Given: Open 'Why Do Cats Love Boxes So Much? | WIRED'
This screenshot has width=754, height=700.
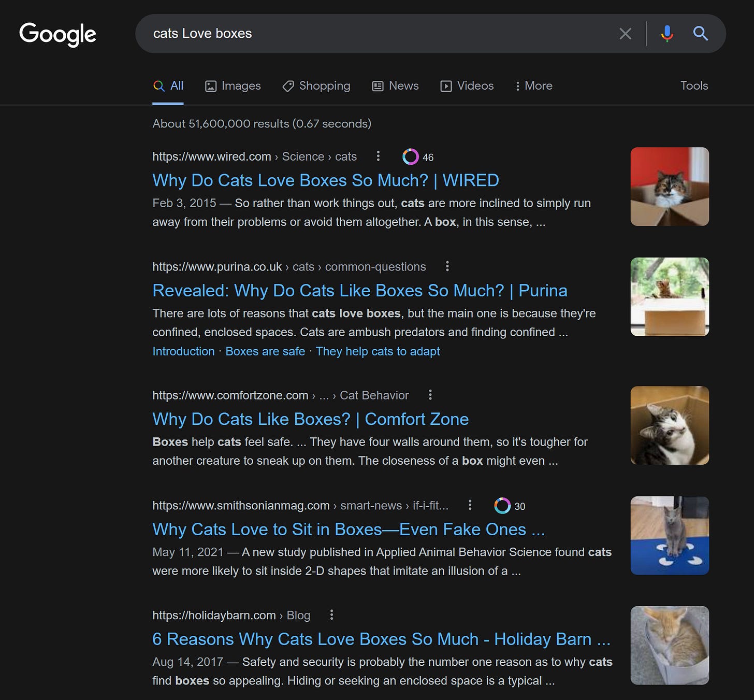Looking at the screenshot, I should 326,180.
